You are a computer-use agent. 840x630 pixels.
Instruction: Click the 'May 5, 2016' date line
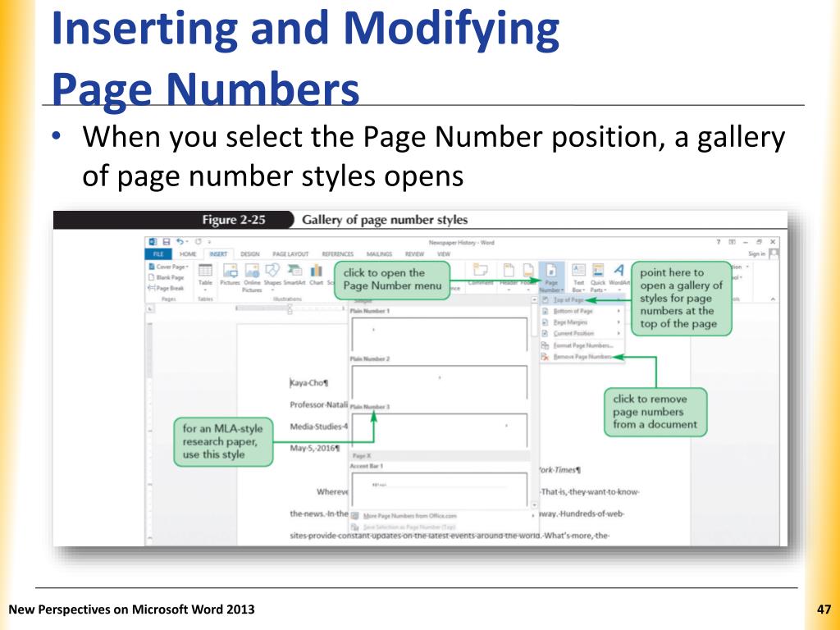pyautogui.click(x=314, y=448)
